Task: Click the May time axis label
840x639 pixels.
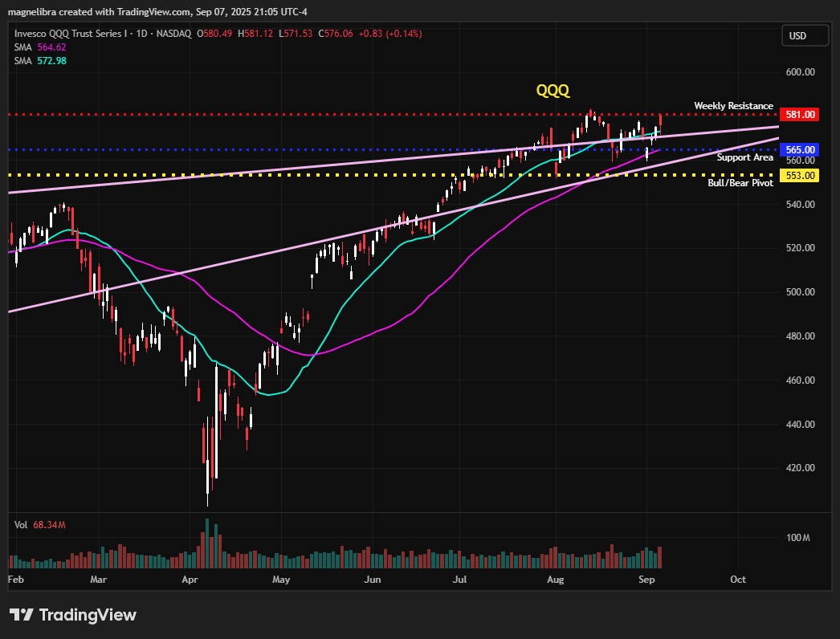Action: click(x=281, y=580)
